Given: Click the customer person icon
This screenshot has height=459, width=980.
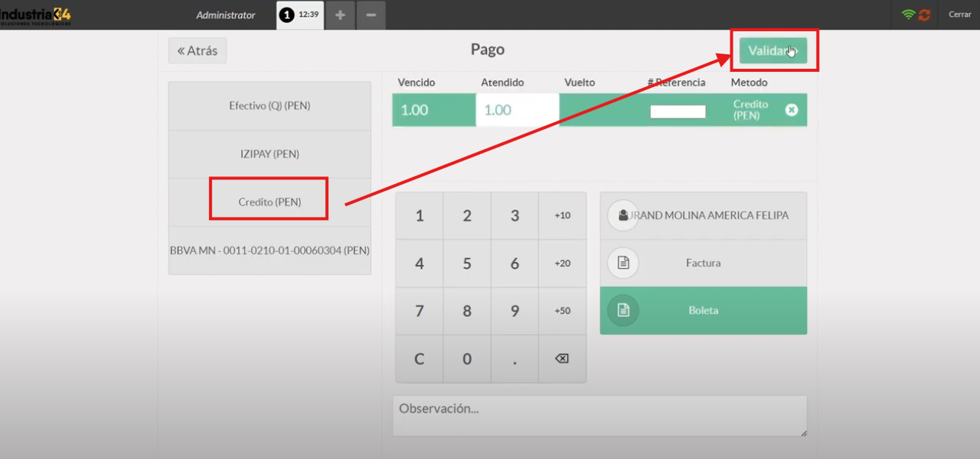Looking at the screenshot, I should pos(623,215).
